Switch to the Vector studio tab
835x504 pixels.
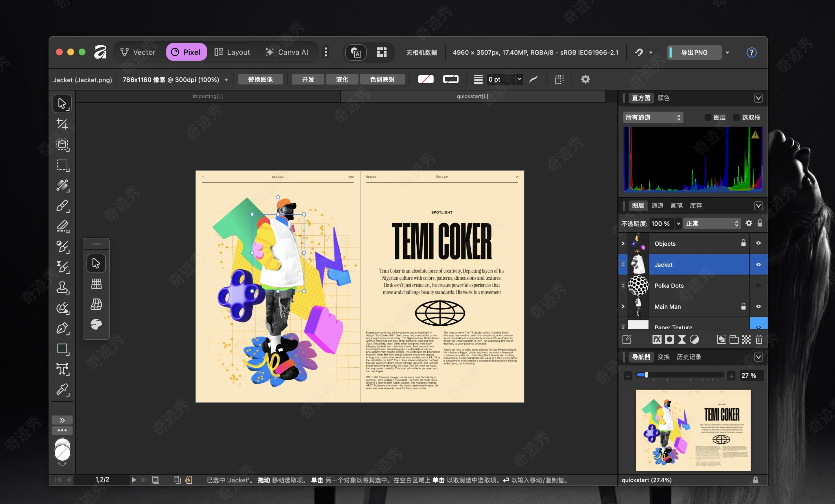pos(138,52)
